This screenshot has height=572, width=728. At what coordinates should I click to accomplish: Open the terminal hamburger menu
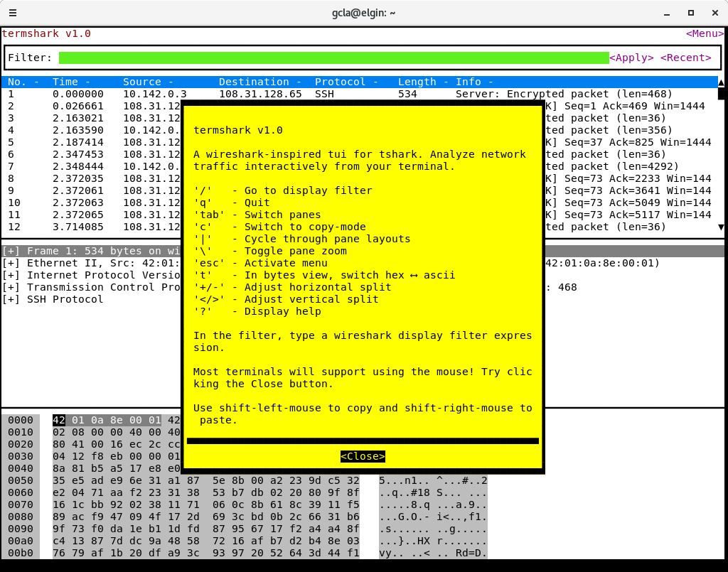(x=13, y=13)
